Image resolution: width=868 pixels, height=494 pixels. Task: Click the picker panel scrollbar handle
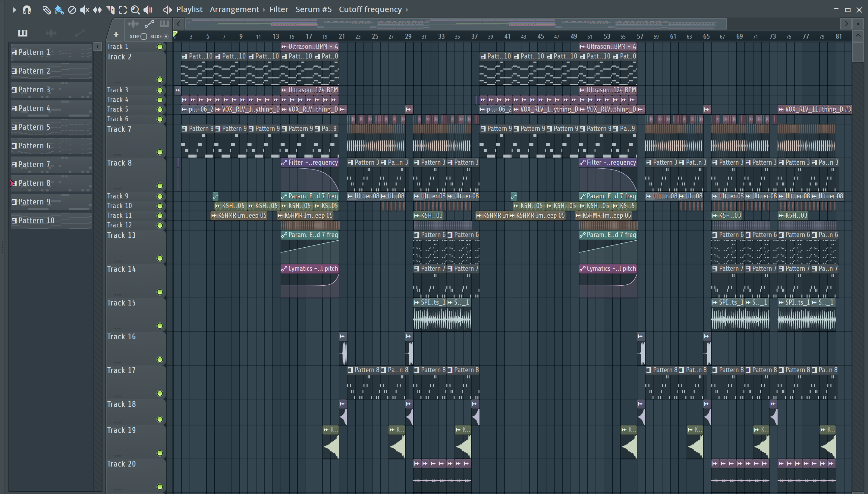pos(97,46)
